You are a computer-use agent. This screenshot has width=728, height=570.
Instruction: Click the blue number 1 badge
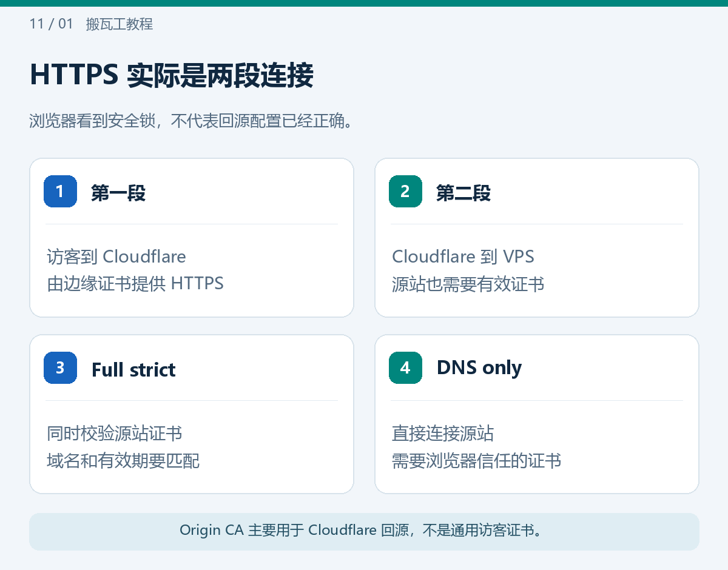pyautogui.click(x=60, y=191)
